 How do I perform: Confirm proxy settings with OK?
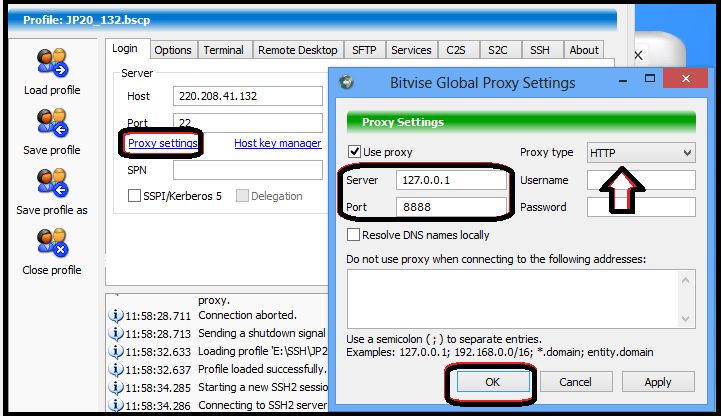pos(492,382)
